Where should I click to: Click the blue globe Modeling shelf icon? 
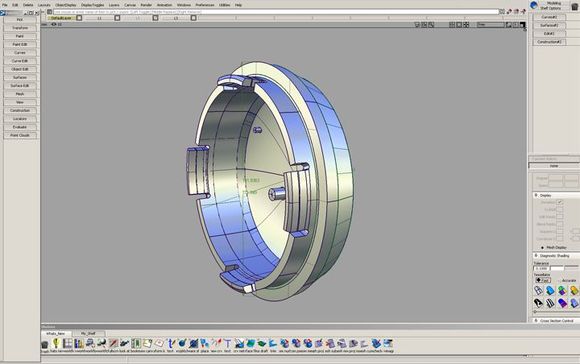pos(534,5)
